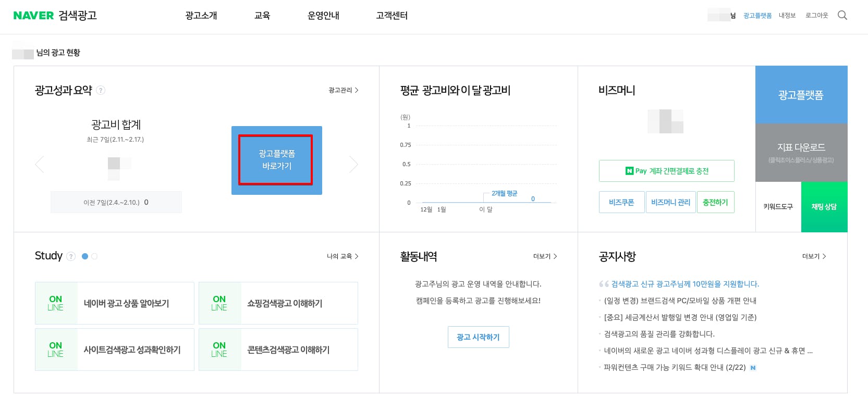This screenshot has height=398, width=868.
Task: Open the 고객센터 menu
Action: [x=392, y=16]
